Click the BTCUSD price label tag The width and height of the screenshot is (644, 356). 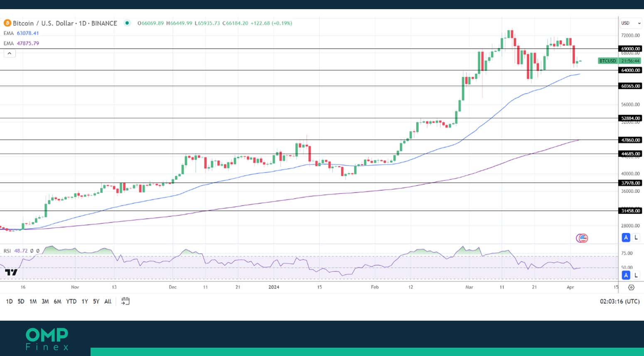point(608,61)
